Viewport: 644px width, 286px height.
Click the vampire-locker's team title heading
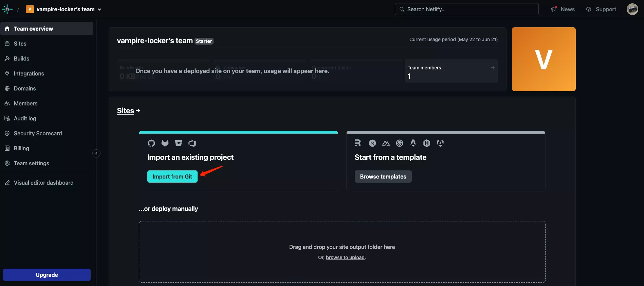(x=155, y=40)
